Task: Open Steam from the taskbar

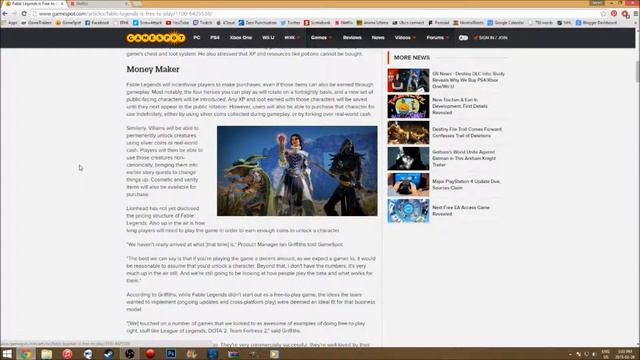Action: point(109,354)
